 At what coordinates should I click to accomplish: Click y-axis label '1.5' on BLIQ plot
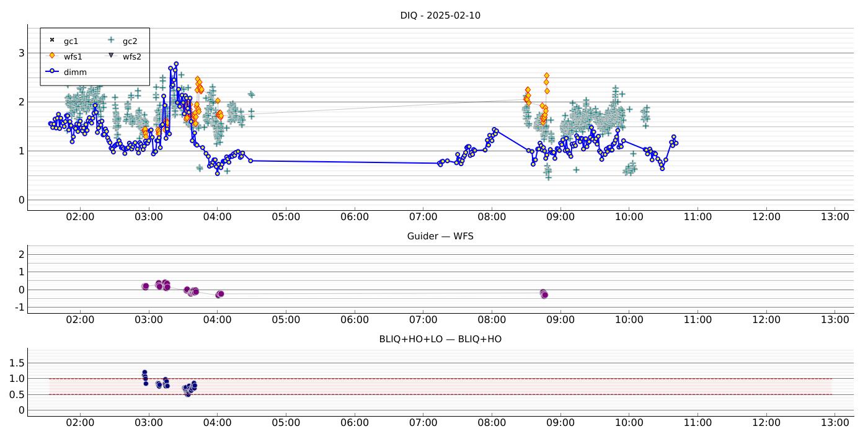pyautogui.click(x=17, y=363)
